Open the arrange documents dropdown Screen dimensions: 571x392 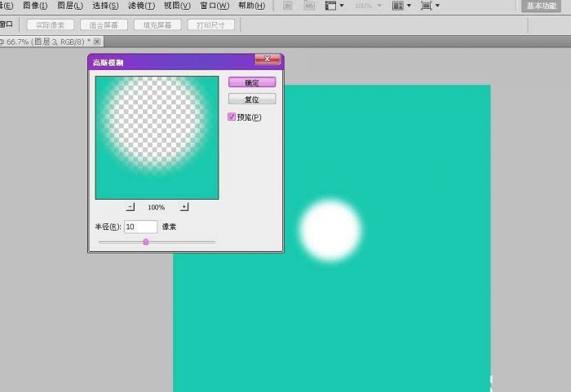pyautogui.click(x=401, y=6)
